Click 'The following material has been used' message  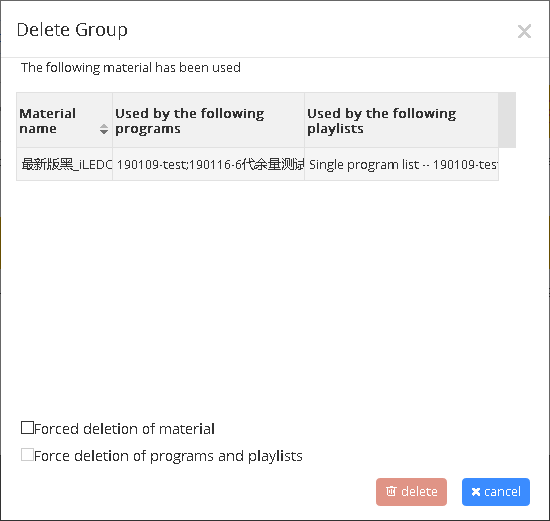pos(131,67)
